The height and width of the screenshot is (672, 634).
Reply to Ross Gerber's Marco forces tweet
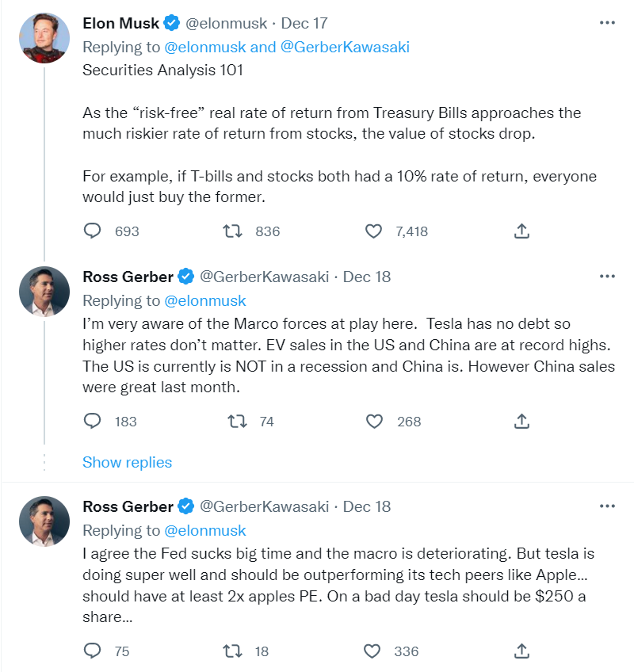pos(94,422)
